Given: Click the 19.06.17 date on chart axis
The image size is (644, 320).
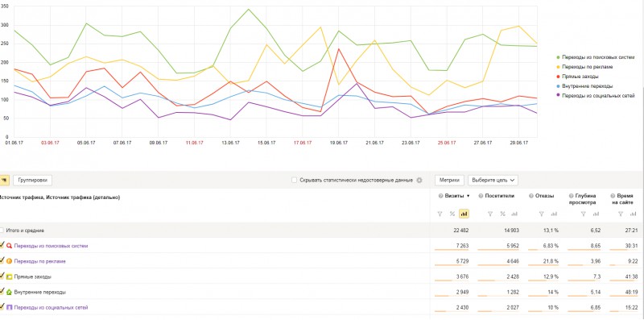Looking at the screenshot, I should tap(339, 143).
